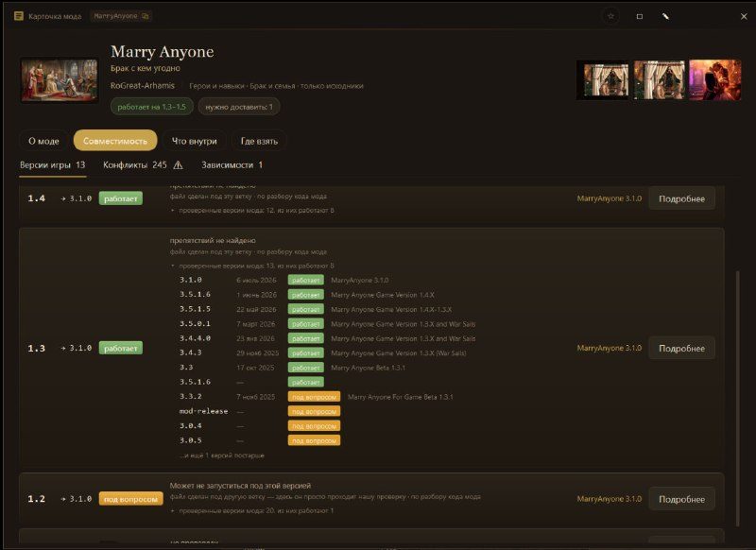
Task: Open the third reddish couple screenshot thumbnail
Action: [715, 80]
